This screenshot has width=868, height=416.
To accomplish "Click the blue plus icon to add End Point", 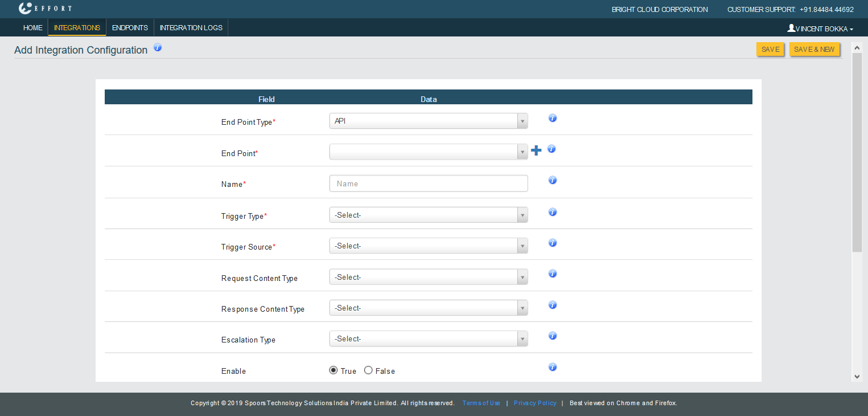I will click(536, 150).
